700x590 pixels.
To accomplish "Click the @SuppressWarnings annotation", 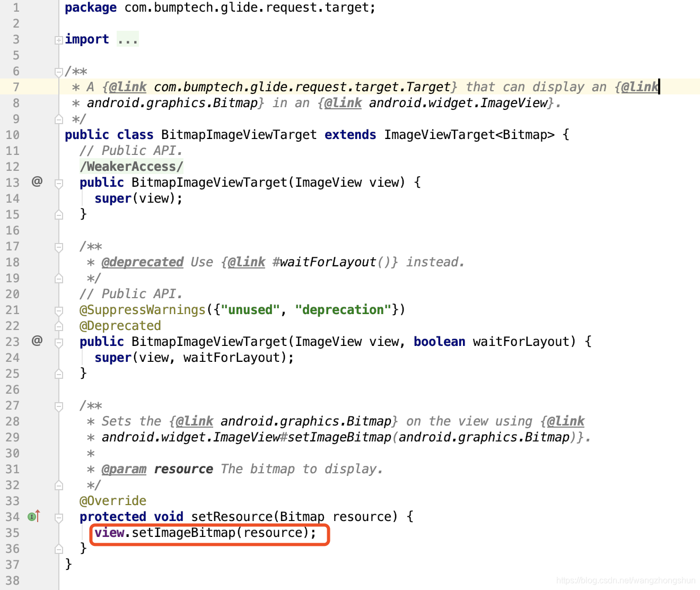I will coord(142,310).
